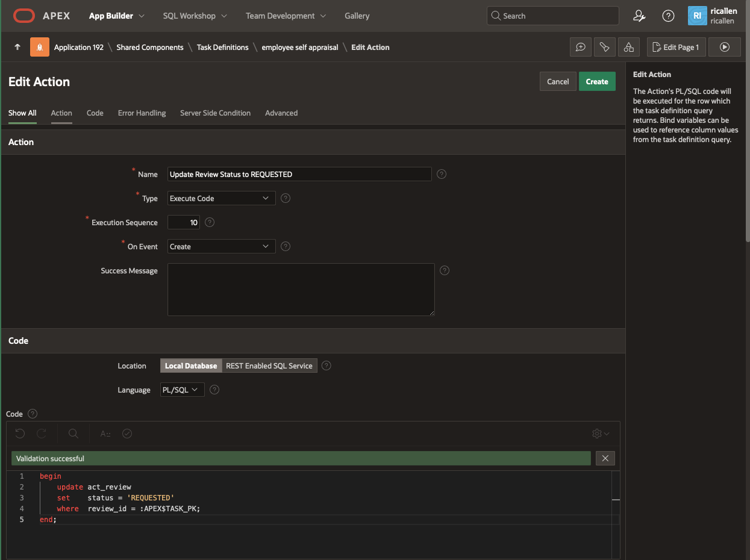Dismiss the Validation successful message

pyautogui.click(x=605, y=458)
